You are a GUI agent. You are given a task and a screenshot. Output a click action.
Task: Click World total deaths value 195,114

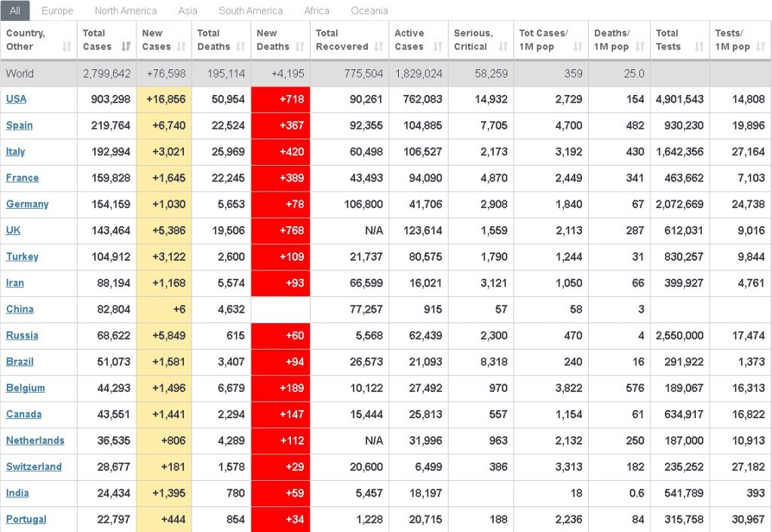(226, 74)
